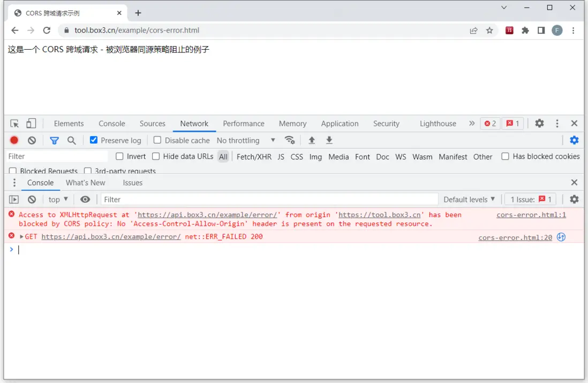Image resolution: width=588 pixels, height=383 pixels.
Task: Open No throttling dropdown
Action: pos(246,140)
